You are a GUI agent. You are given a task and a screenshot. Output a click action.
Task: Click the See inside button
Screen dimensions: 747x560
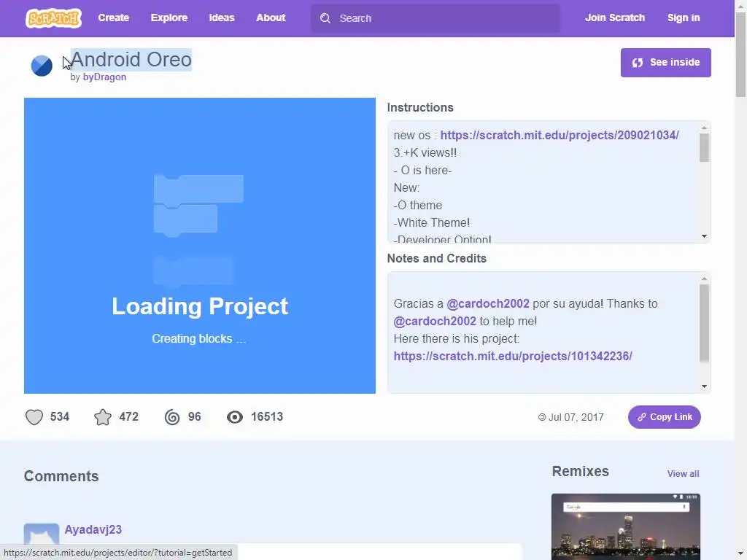click(665, 63)
